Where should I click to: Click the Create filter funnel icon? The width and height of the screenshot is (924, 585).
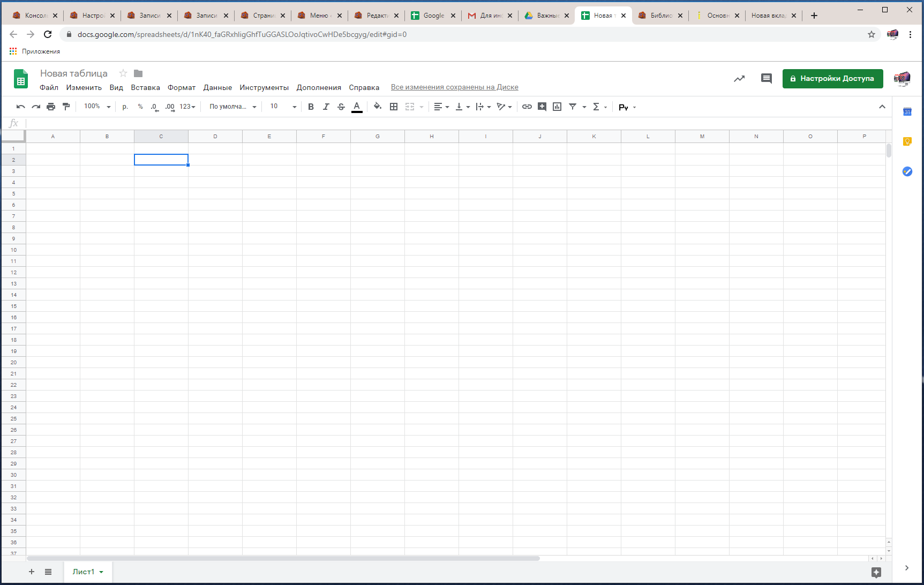573,107
